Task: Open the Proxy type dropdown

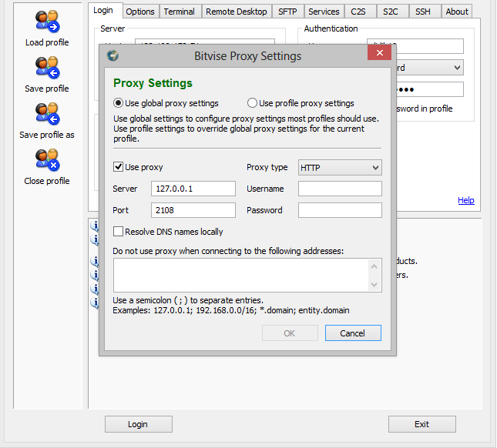Action: [x=340, y=168]
